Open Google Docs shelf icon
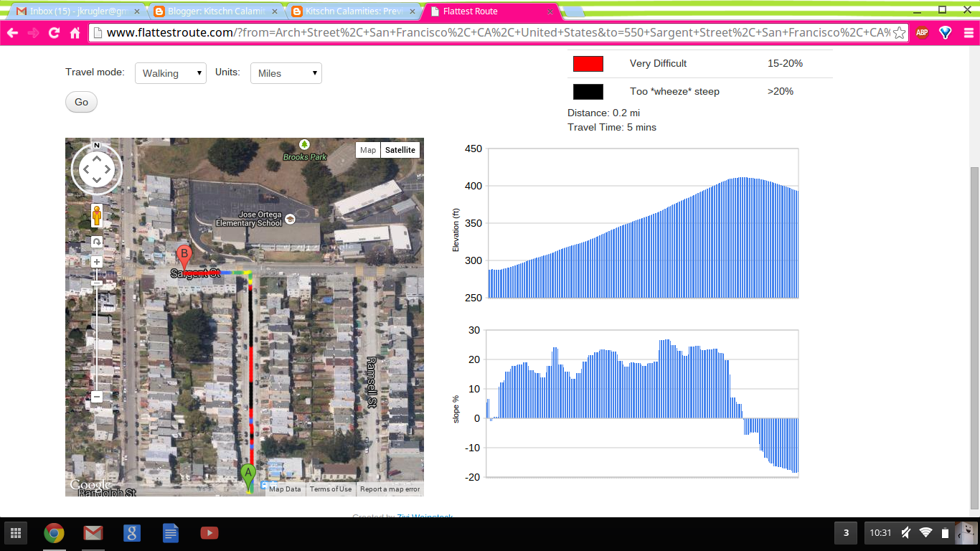Image resolution: width=980 pixels, height=551 pixels. [x=170, y=533]
